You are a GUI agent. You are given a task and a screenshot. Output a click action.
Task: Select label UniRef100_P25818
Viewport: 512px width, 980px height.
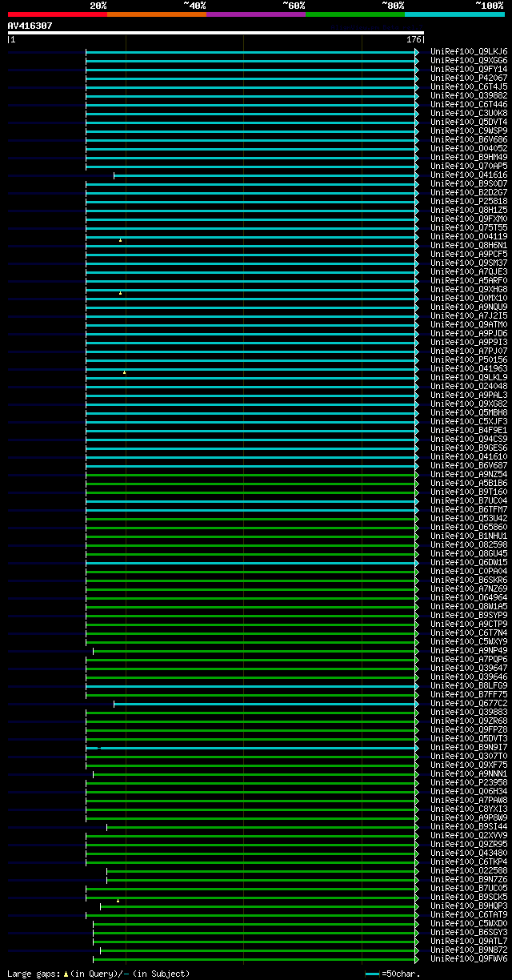469,201
